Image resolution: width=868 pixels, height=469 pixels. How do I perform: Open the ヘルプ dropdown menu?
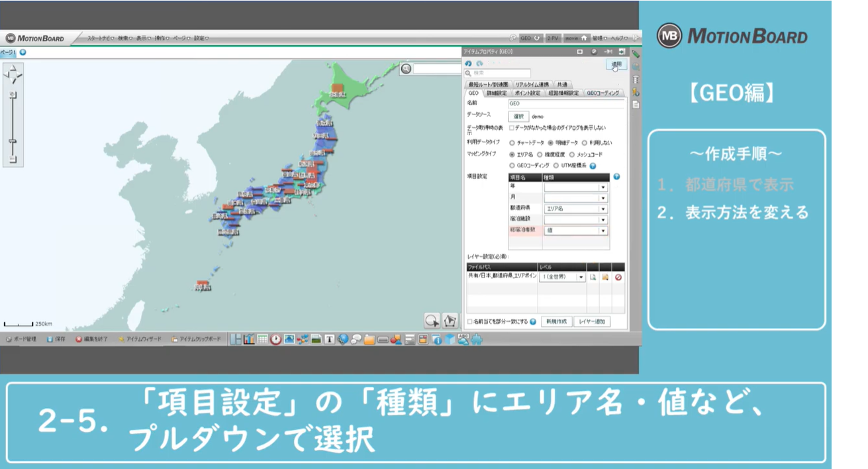point(619,38)
